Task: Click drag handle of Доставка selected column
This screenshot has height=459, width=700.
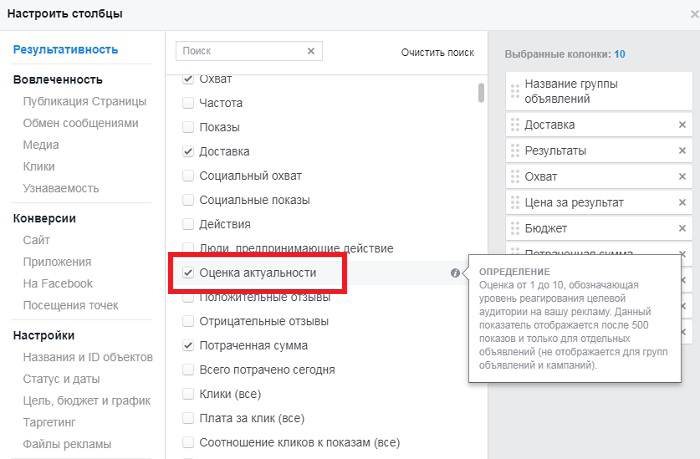Action: [x=515, y=125]
